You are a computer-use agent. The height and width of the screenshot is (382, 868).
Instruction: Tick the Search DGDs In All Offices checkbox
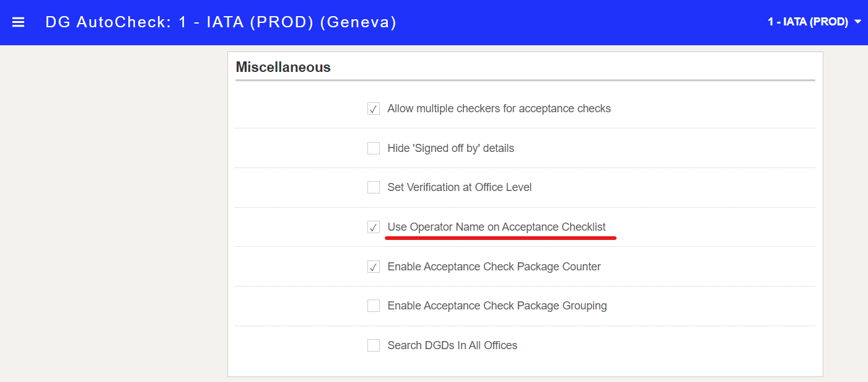point(374,345)
